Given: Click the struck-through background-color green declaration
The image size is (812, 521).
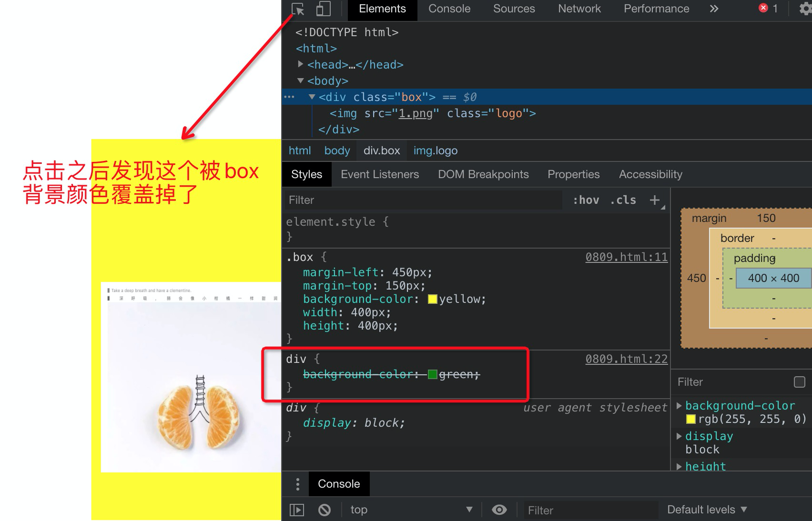Looking at the screenshot, I should pyautogui.click(x=391, y=374).
